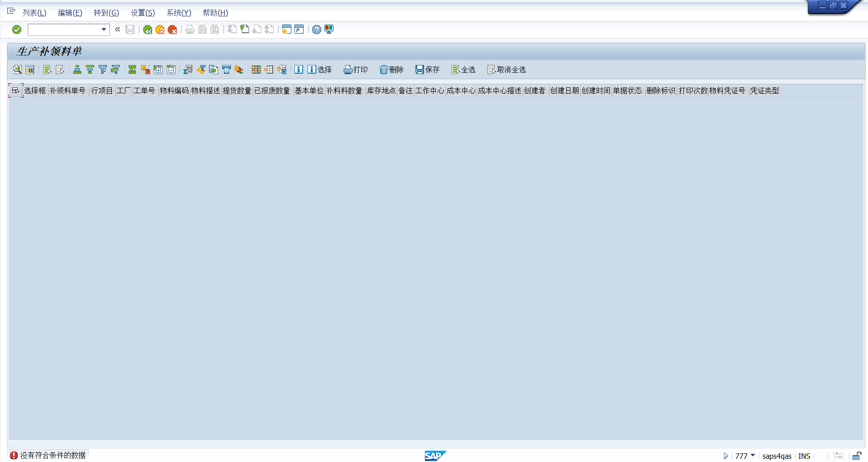Image resolution: width=868 pixels, height=462 pixels.
Task: Click the menu bar system icon
Action: point(11,11)
